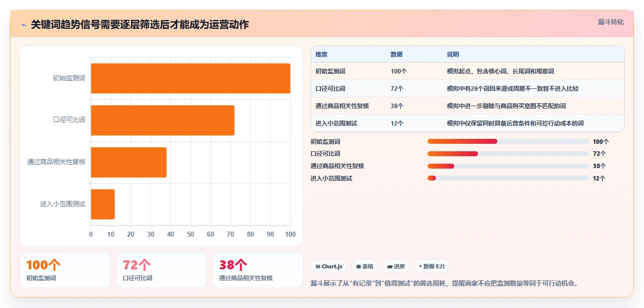The width and height of the screenshot is (644, 308).
Task: Click the footer note starting 漏斗展示了
Action: (x=444, y=284)
